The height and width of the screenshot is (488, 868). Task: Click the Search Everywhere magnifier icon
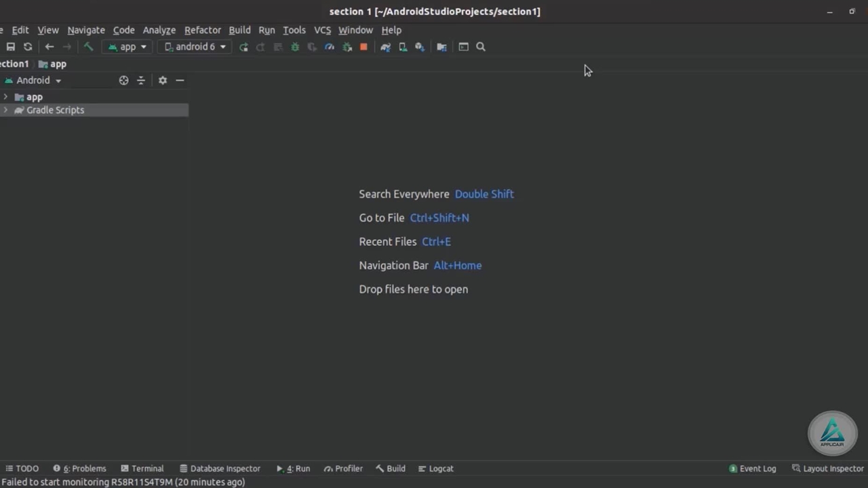tap(481, 47)
